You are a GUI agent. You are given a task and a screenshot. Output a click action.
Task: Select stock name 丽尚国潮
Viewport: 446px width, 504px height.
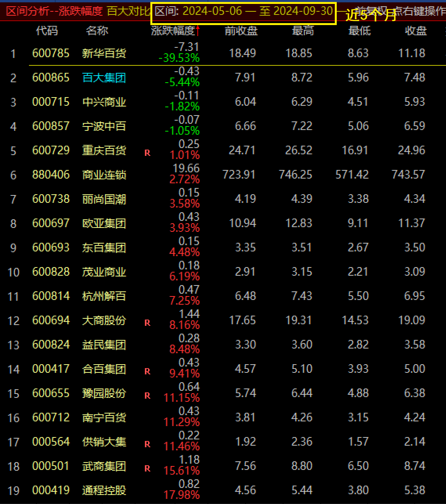point(104,199)
